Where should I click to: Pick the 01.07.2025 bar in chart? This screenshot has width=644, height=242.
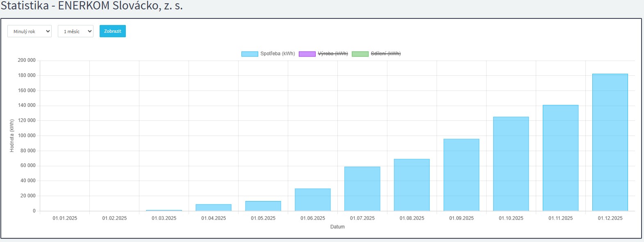click(362, 189)
